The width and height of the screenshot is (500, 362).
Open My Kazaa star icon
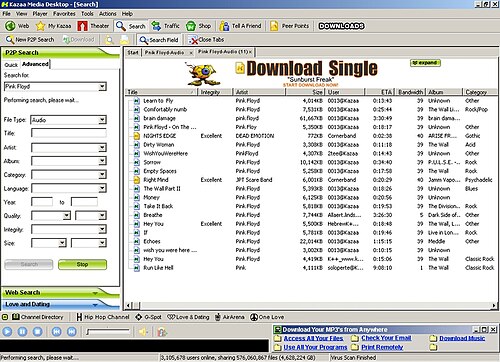(x=40, y=26)
